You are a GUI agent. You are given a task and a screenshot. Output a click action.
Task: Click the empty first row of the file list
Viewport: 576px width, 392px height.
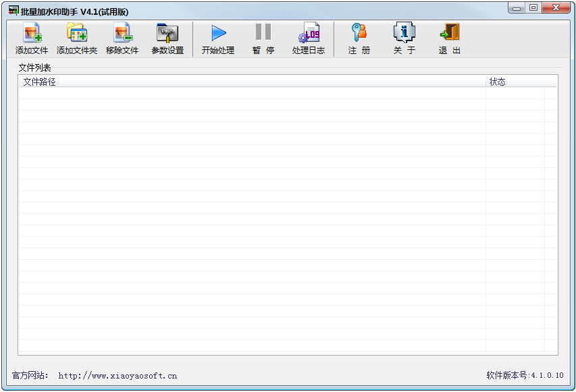coord(250,93)
